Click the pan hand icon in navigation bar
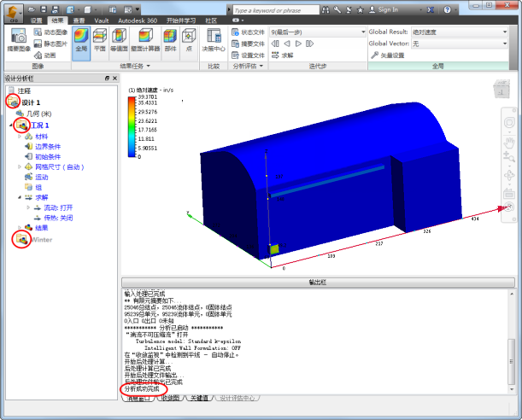The image size is (522, 420). tap(508, 143)
